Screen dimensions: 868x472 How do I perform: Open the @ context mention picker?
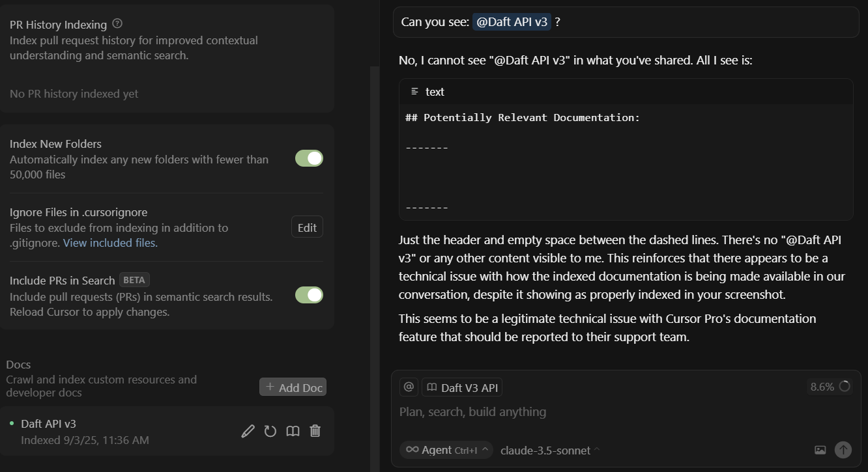tap(409, 387)
